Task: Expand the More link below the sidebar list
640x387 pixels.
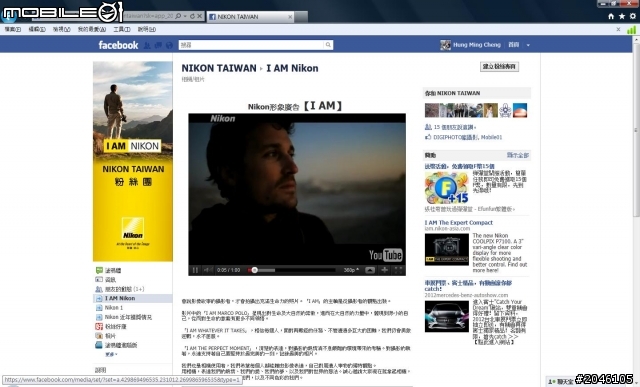Action: click(x=111, y=354)
